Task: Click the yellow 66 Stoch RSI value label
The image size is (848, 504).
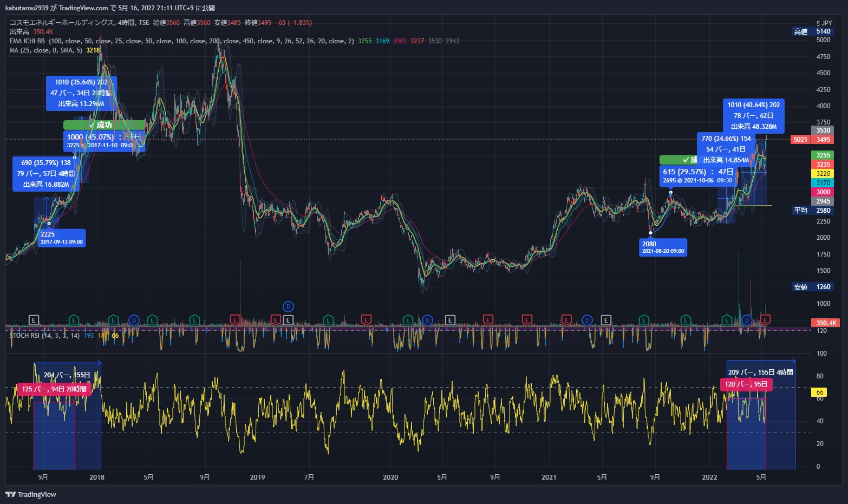Action: (819, 392)
